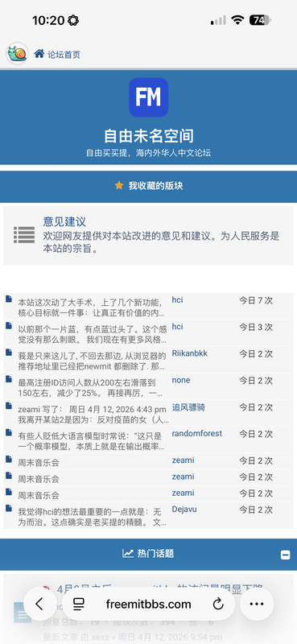Tap the home icon beside 论坛首页
The width and height of the screenshot is (297, 644).
point(39,53)
